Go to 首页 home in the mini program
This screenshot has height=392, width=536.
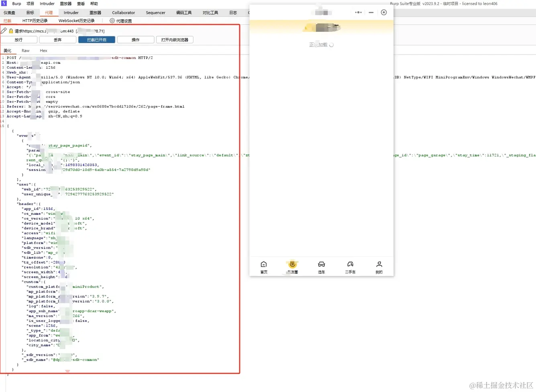click(264, 267)
